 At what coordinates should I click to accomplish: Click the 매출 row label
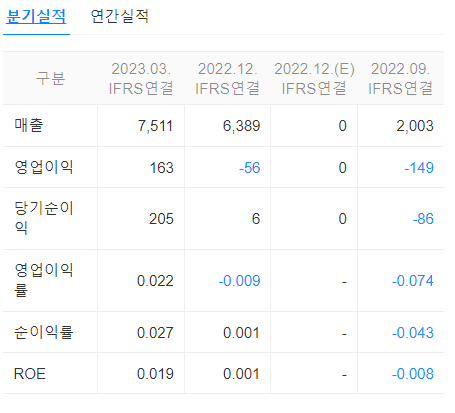coord(29,126)
